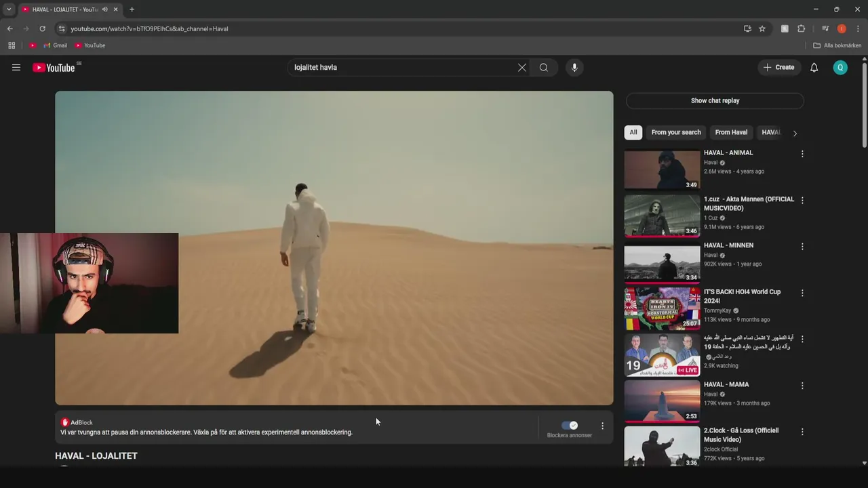The height and width of the screenshot is (488, 868).
Task: Click install app icon in address bar
Action: [x=747, y=28]
